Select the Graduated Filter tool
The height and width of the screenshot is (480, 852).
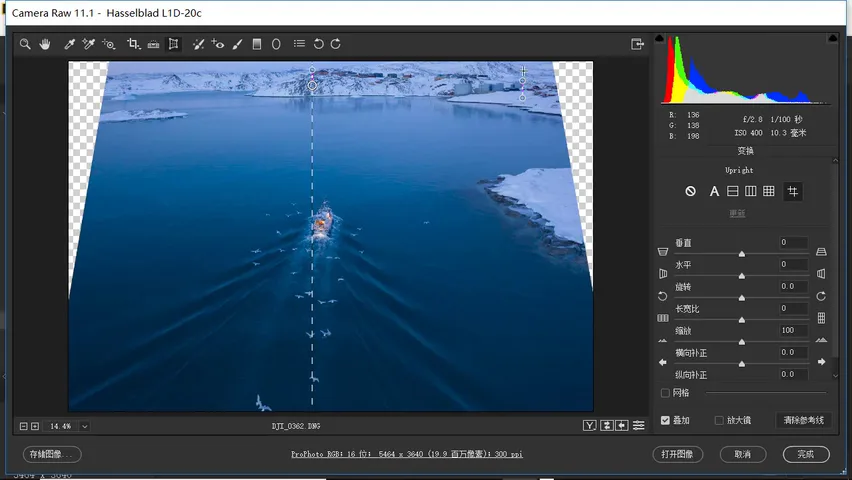257,44
